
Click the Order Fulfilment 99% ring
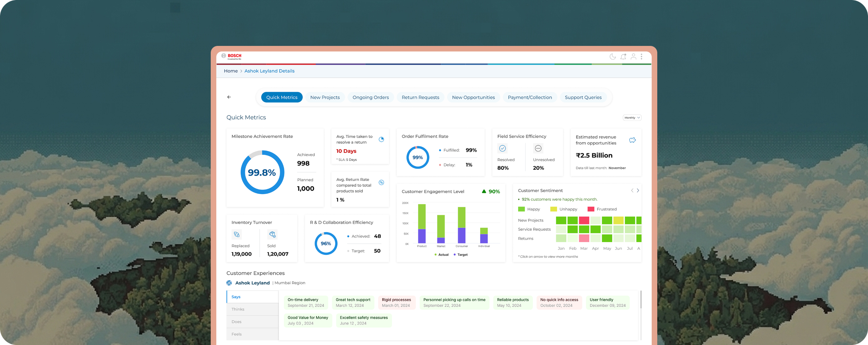pos(418,157)
